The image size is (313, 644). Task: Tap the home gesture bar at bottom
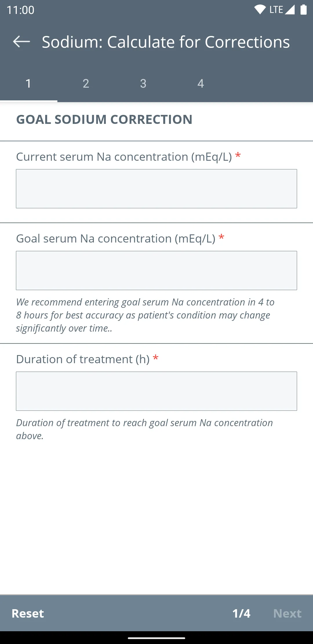coord(156,638)
